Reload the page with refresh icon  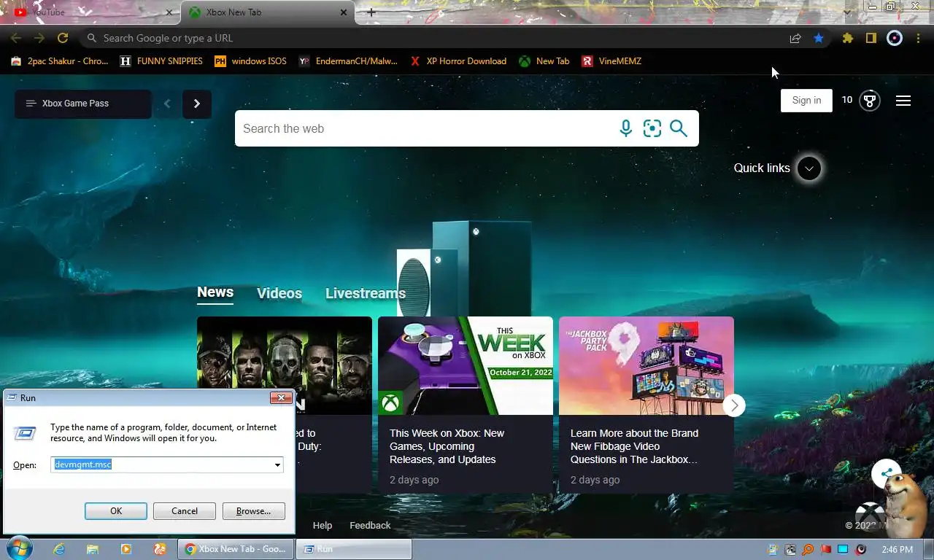point(63,38)
